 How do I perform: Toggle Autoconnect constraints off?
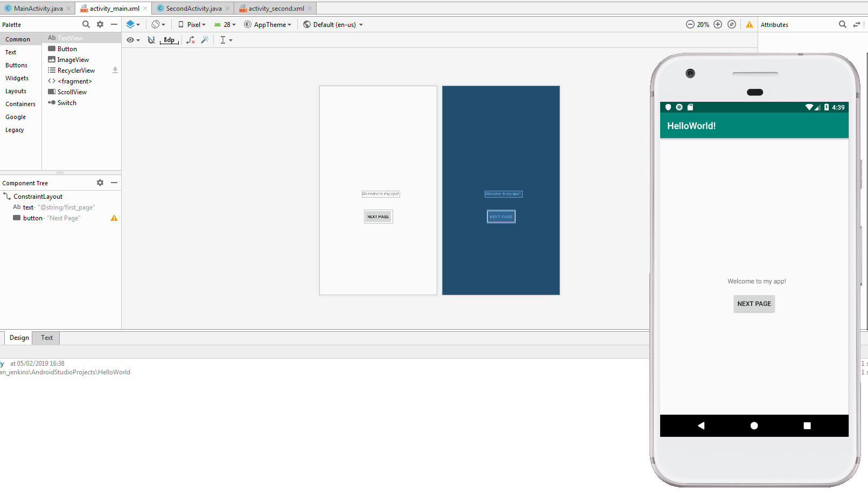click(151, 39)
